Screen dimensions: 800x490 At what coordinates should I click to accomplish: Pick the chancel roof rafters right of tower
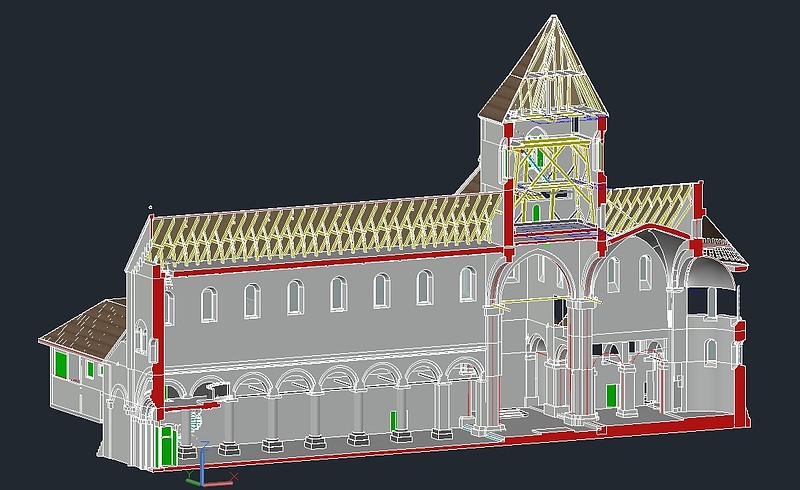[x=650, y=205]
